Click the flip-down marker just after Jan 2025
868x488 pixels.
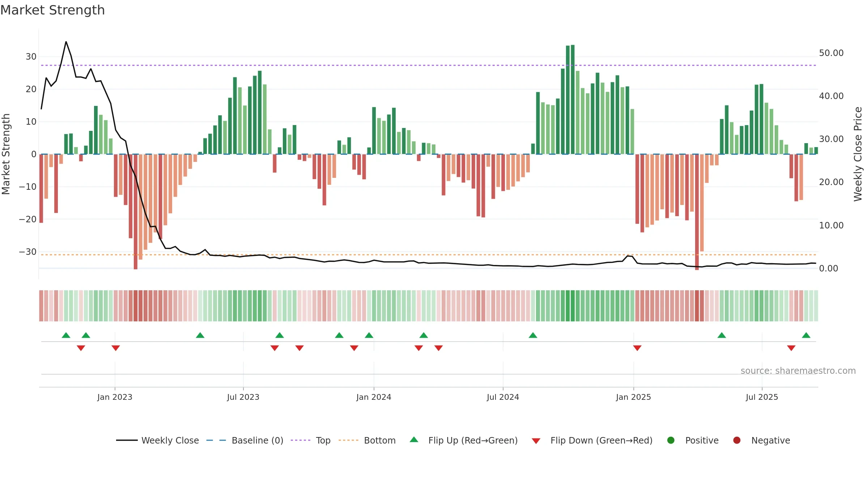coord(637,348)
